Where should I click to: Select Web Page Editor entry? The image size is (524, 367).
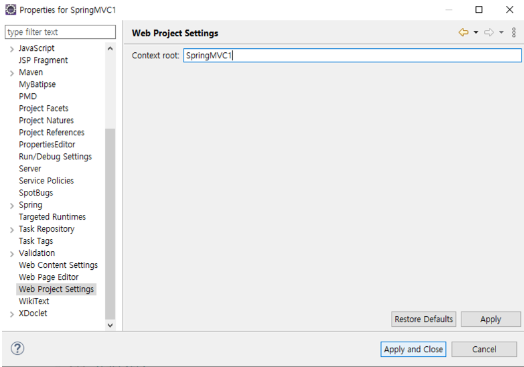48,277
